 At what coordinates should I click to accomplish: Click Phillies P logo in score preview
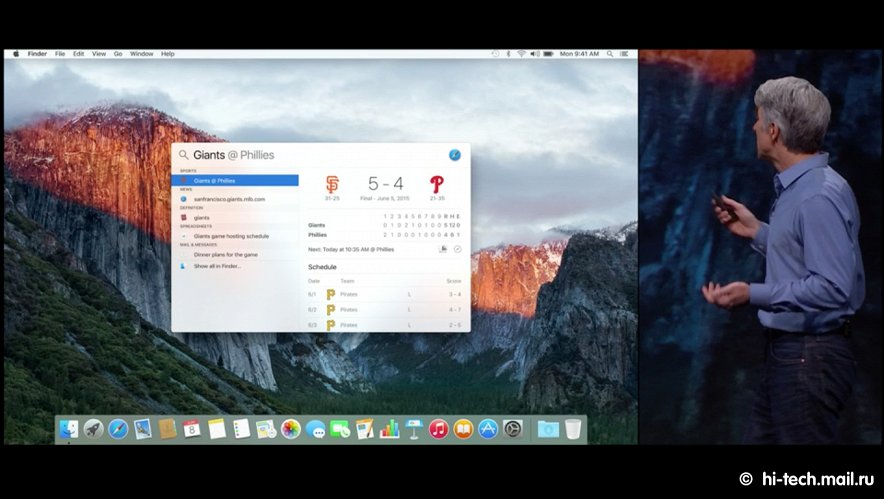436,184
